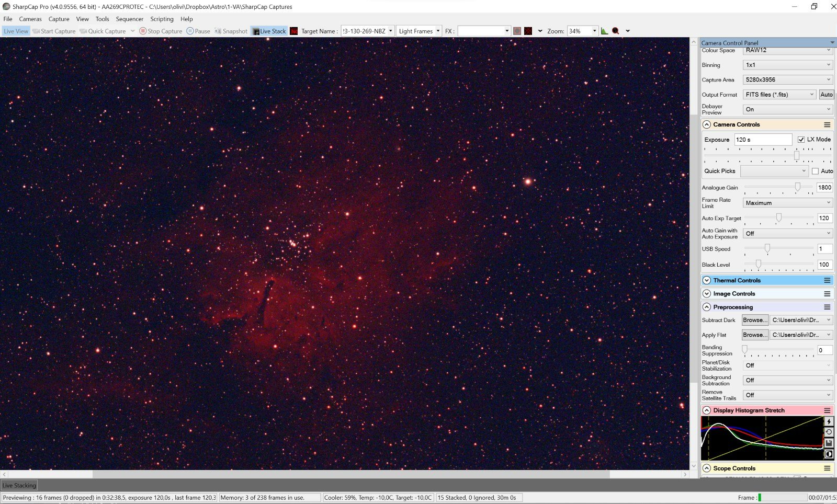Click Browse button for Subtract Dark

click(x=754, y=320)
